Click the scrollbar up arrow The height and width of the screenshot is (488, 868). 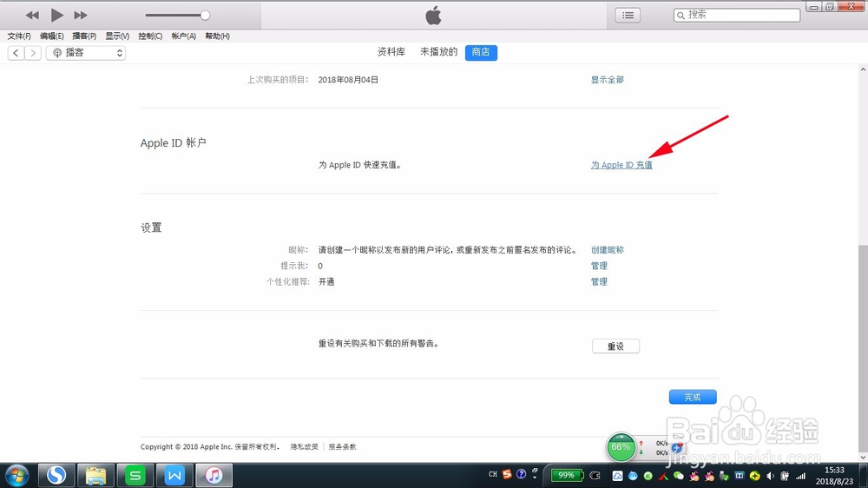863,69
